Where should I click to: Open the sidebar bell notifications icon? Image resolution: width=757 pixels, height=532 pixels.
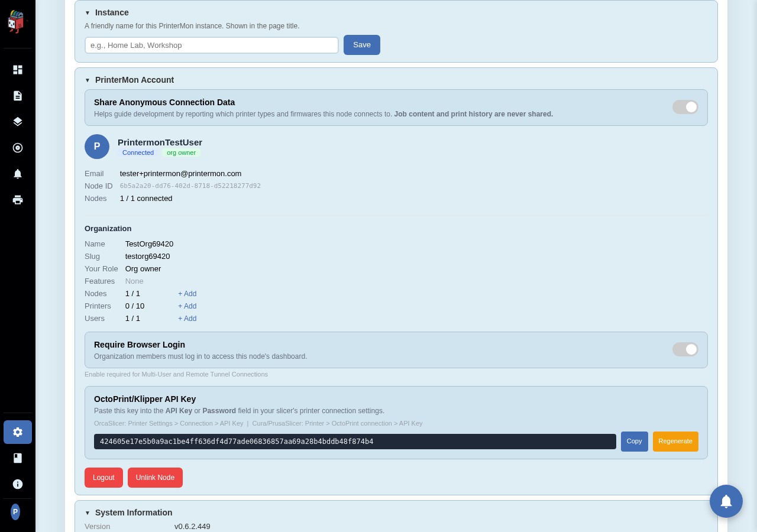coord(18,174)
